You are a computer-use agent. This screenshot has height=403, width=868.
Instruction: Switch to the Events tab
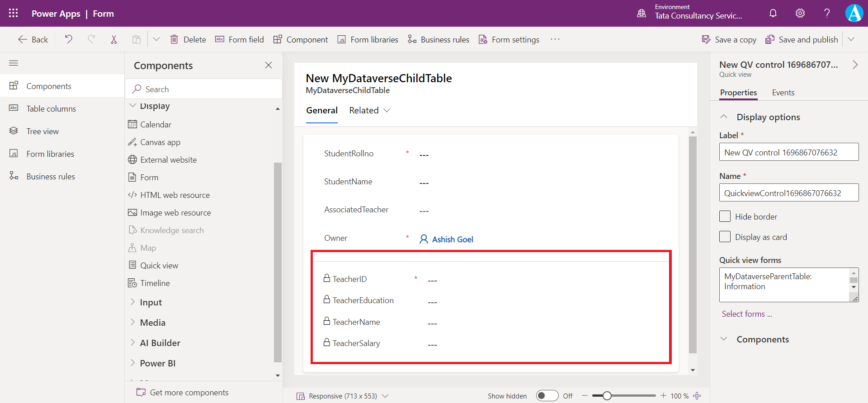point(783,93)
